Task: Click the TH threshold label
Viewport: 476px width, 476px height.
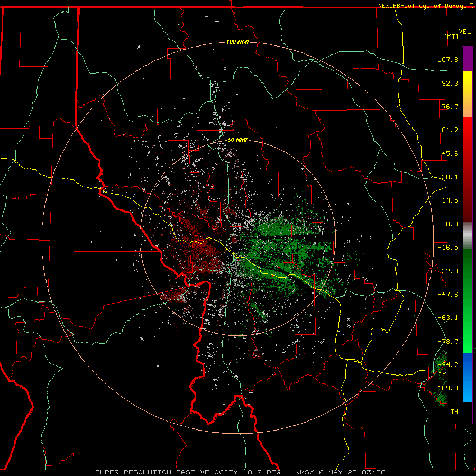Action: [x=454, y=412]
